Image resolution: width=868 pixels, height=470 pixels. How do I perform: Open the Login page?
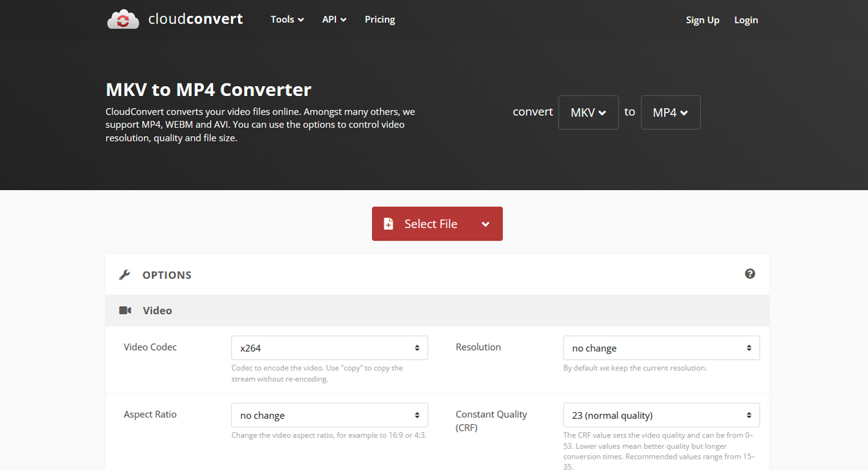click(x=745, y=20)
